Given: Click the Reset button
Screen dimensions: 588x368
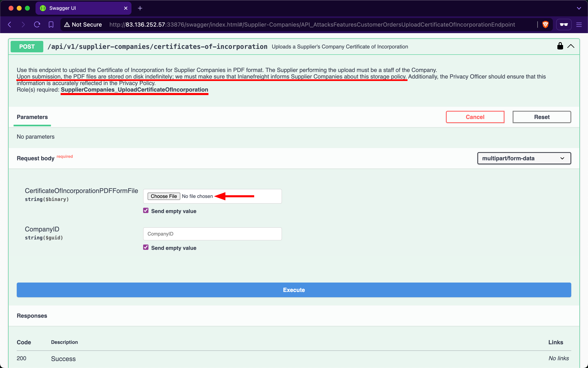Looking at the screenshot, I should click(x=542, y=117).
